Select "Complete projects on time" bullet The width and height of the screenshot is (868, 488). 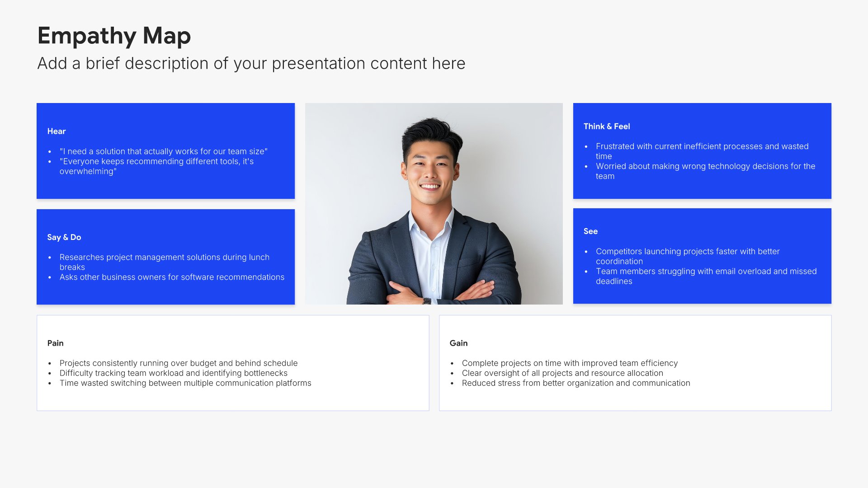[x=570, y=363]
